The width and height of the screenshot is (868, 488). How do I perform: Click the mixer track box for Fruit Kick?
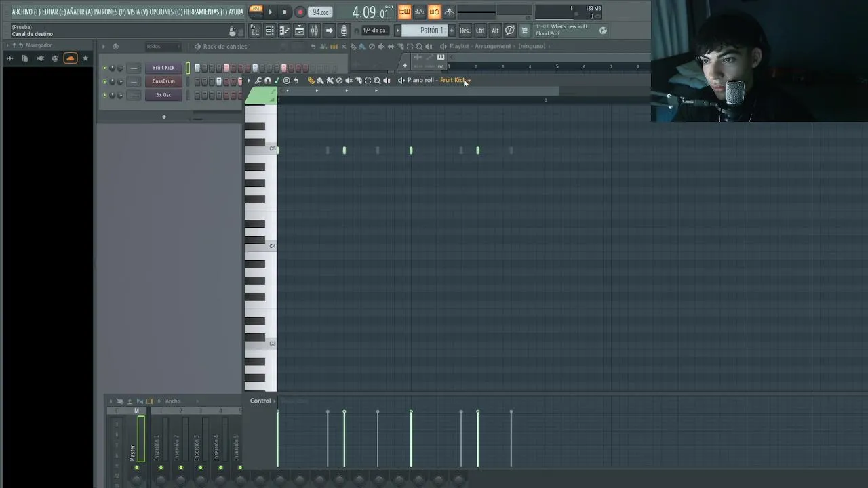[134, 68]
